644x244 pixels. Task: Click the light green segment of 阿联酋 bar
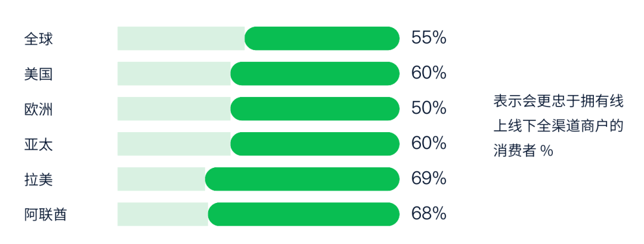click(x=162, y=214)
